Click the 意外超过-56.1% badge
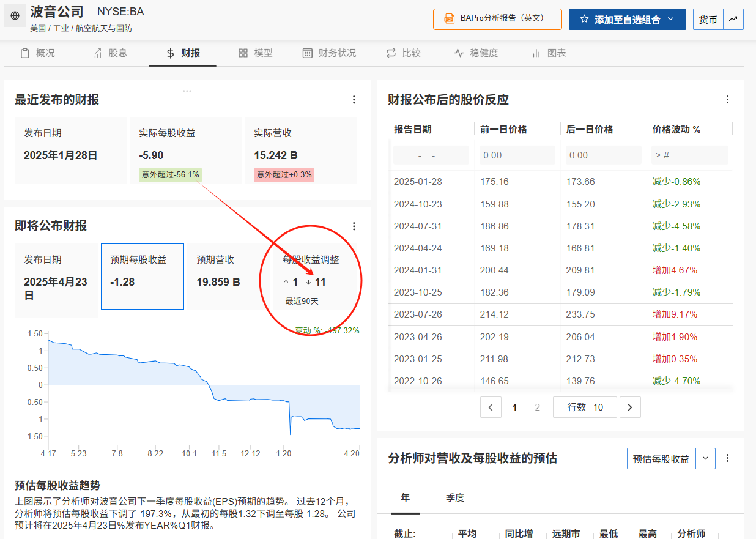This screenshot has height=539, width=756. tap(171, 175)
